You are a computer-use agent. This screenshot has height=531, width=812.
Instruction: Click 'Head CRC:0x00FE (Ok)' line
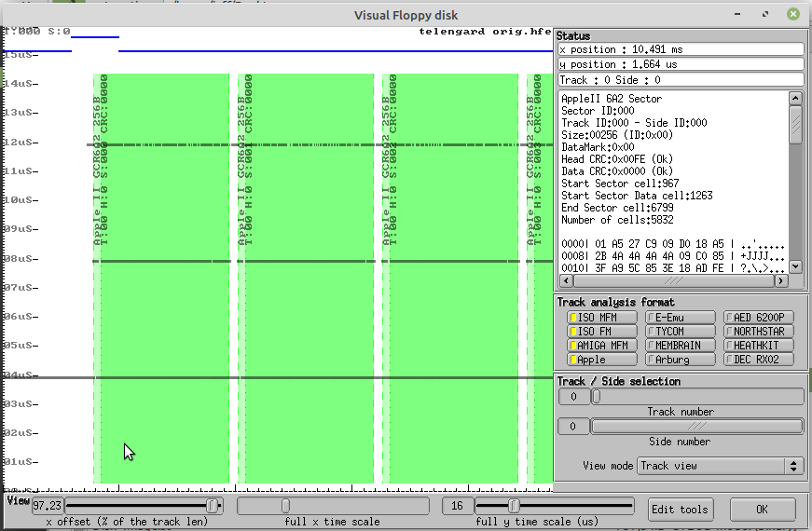click(x=617, y=159)
